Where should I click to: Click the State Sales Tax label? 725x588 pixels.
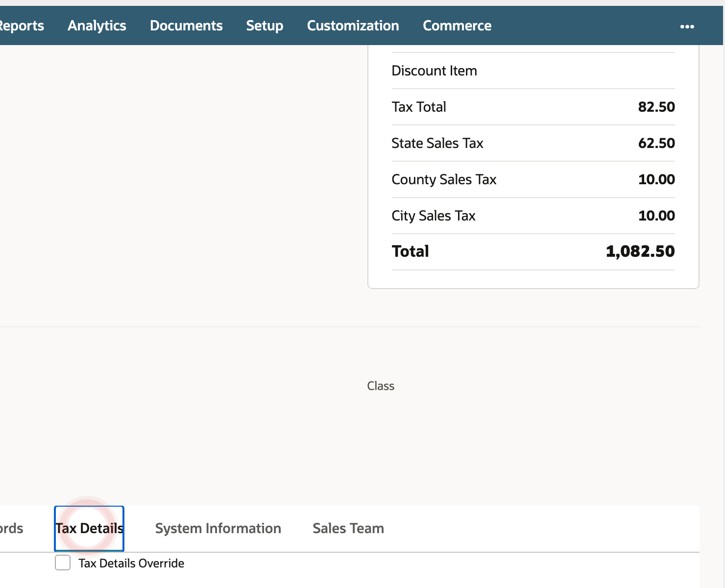coord(437,143)
